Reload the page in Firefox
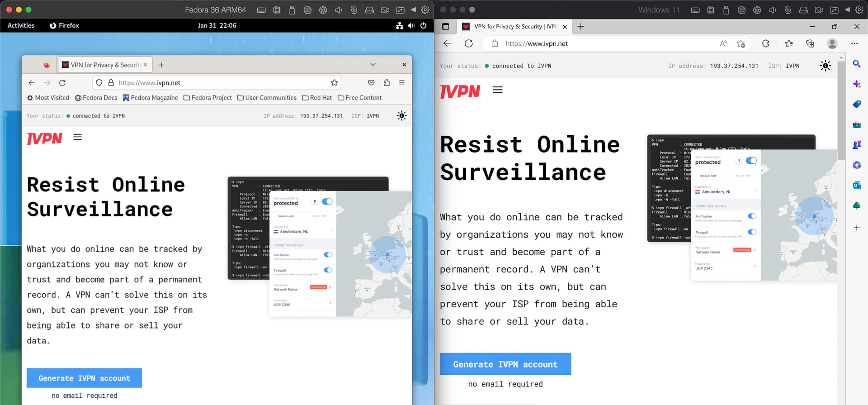Image resolution: width=868 pixels, height=405 pixels. [62, 83]
